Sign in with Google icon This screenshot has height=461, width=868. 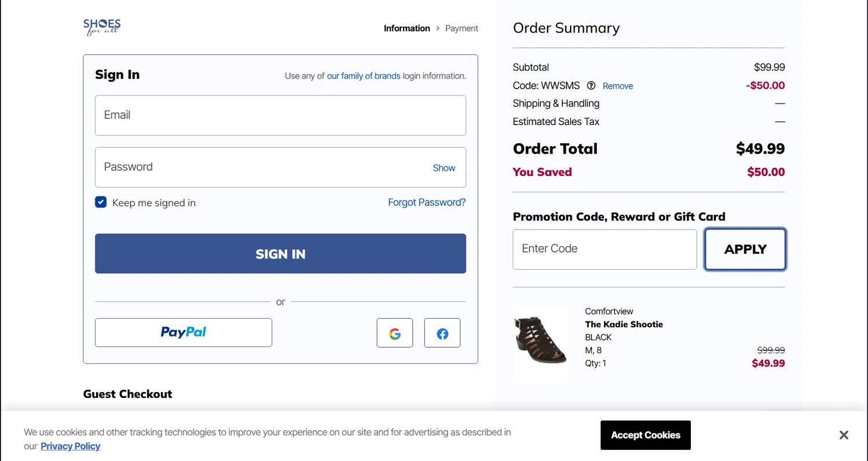point(395,333)
